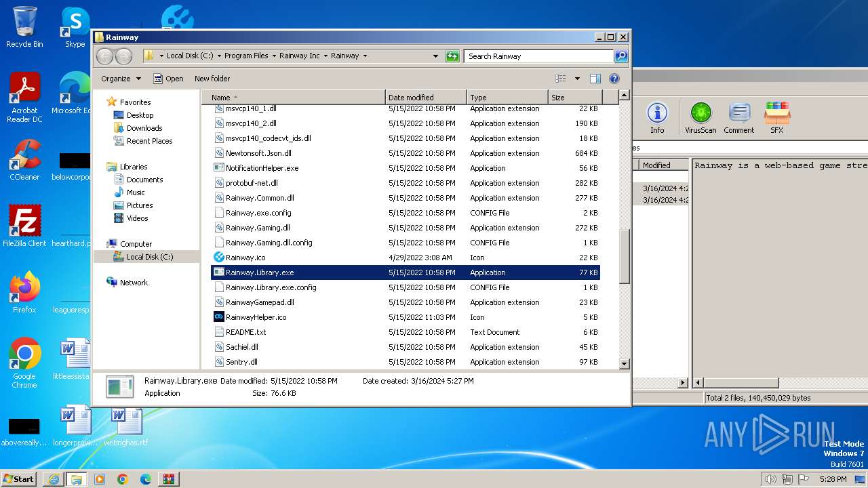
Task: Click Internet Explorer on the taskbar
Action: point(54,479)
